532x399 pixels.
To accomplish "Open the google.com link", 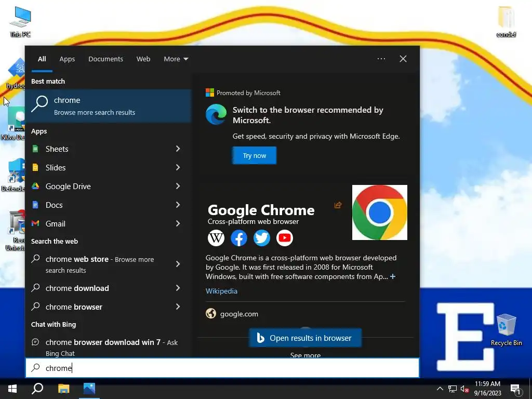I will point(239,314).
